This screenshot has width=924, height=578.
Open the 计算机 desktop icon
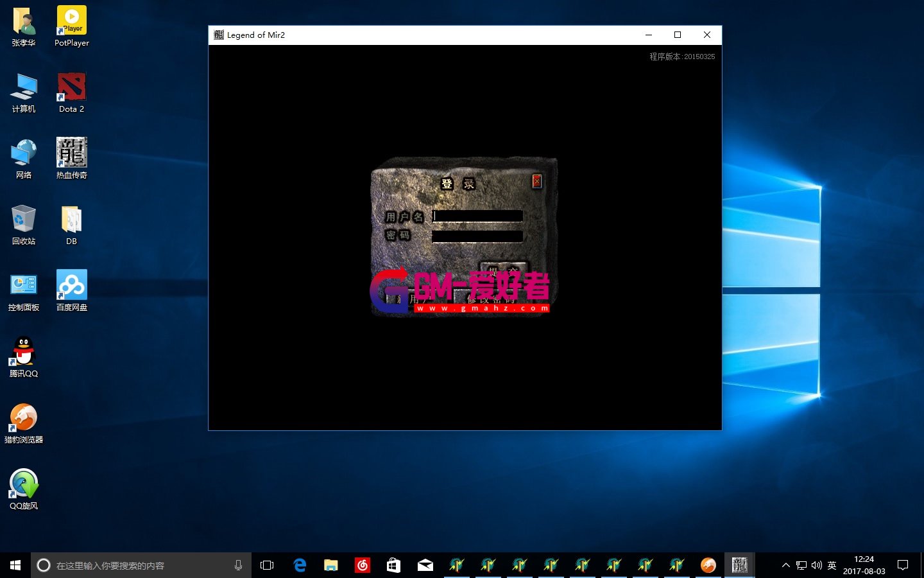pyautogui.click(x=24, y=93)
